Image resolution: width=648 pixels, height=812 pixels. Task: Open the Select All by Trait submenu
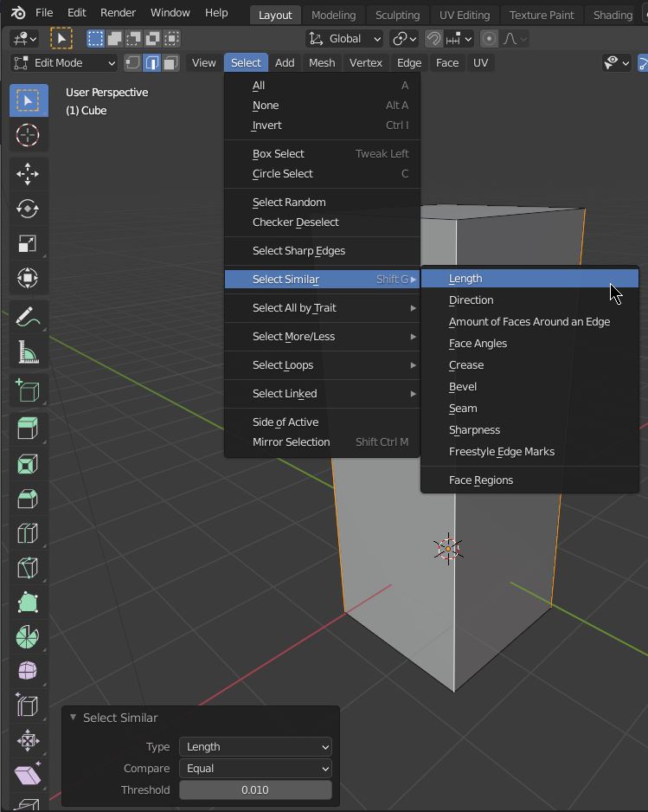coord(322,307)
